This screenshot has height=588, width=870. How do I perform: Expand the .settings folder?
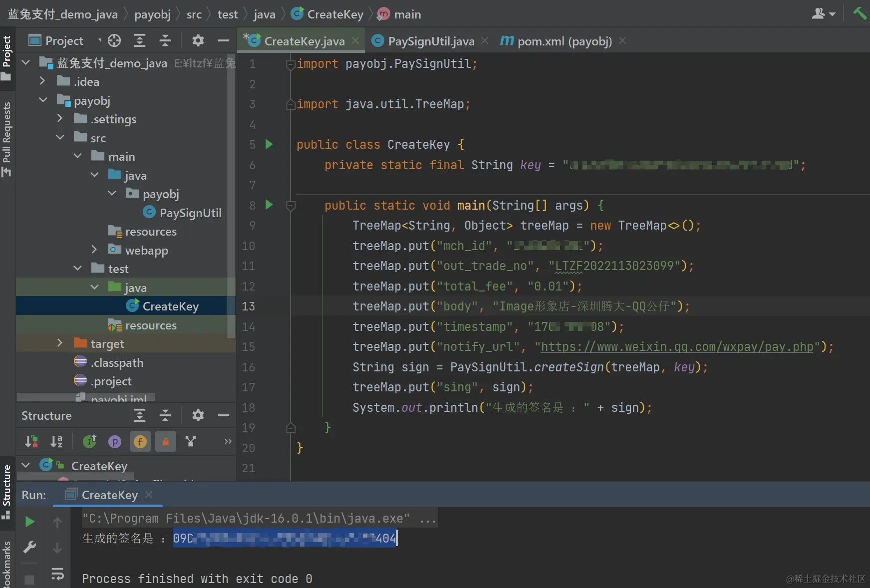[x=60, y=118]
